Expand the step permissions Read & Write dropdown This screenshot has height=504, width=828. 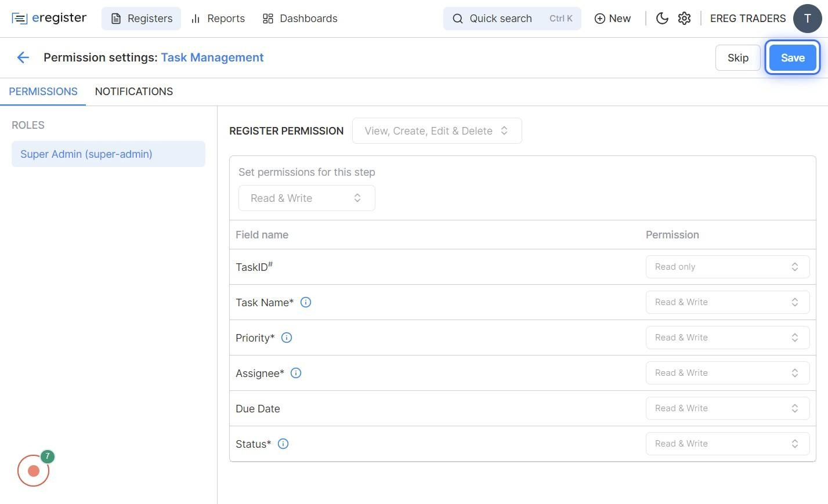(306, 198)
